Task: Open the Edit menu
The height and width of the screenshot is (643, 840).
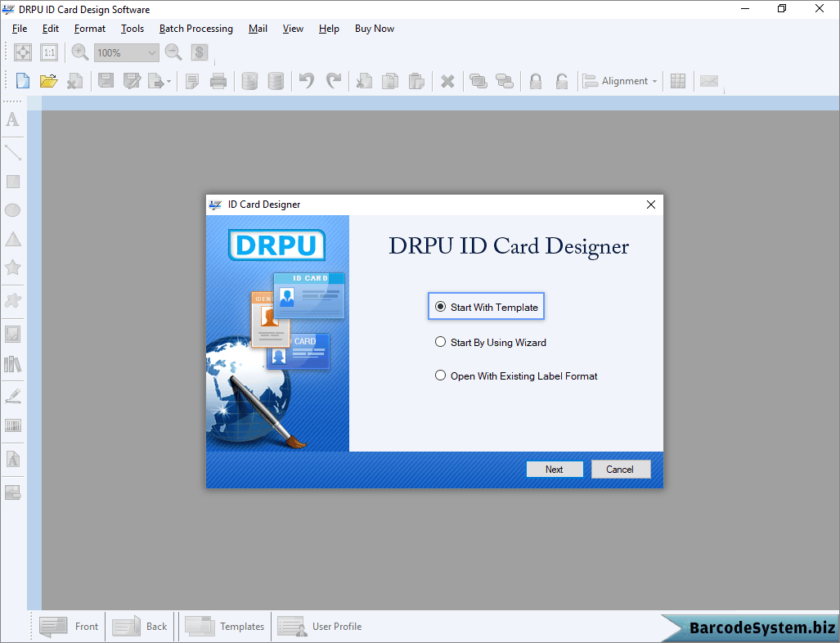Action: 51,29
